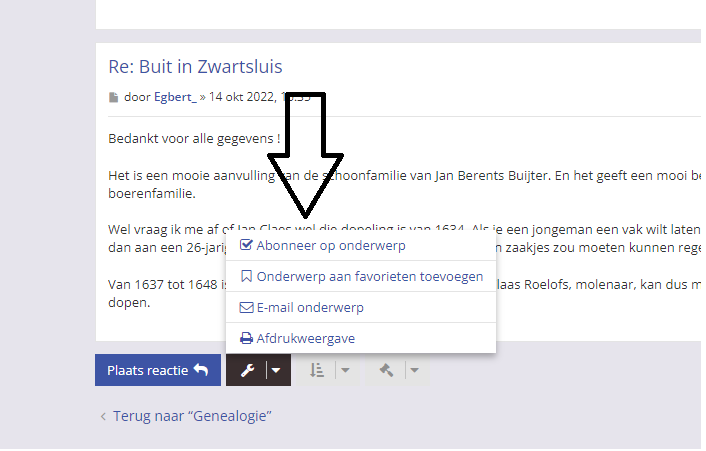The image size is (706, 451).
Task: Click the checkmark icon beside Abonneer
Action: point(246,245)
